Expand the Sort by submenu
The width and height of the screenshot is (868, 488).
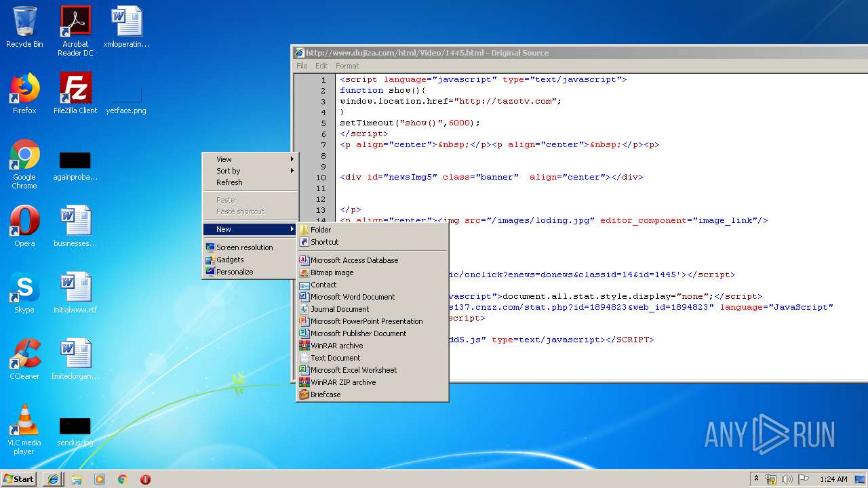[x=250, y=171]
